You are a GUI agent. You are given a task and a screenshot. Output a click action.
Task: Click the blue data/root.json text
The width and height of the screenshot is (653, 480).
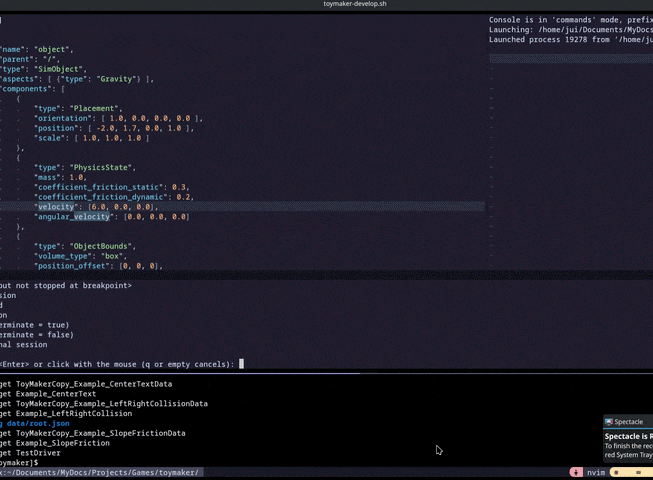(x=38, y=423)
